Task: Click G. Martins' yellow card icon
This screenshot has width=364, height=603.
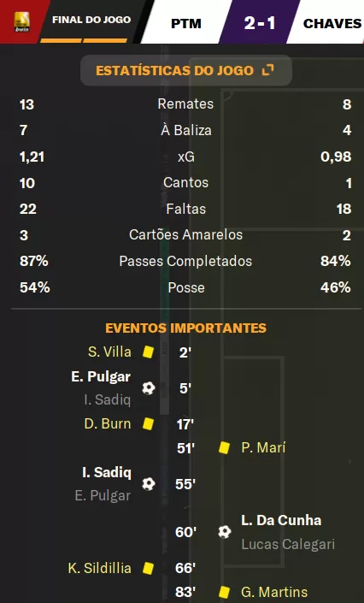Action: [224, 592]
